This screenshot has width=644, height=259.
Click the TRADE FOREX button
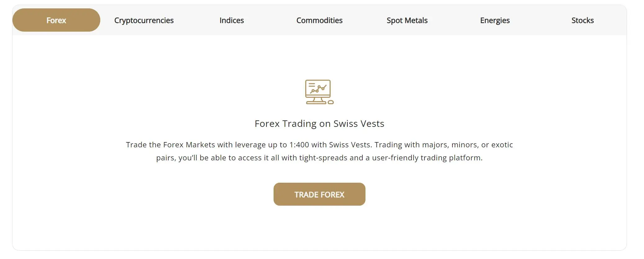319,194
